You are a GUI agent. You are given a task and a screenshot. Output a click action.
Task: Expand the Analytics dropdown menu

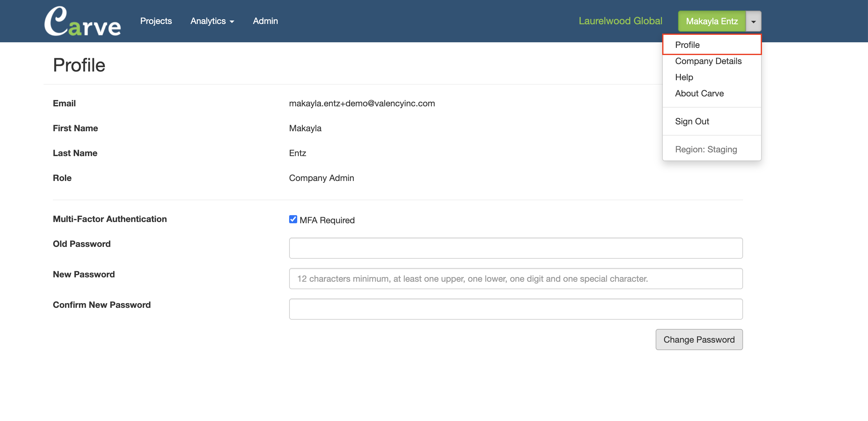pos(212,21)
